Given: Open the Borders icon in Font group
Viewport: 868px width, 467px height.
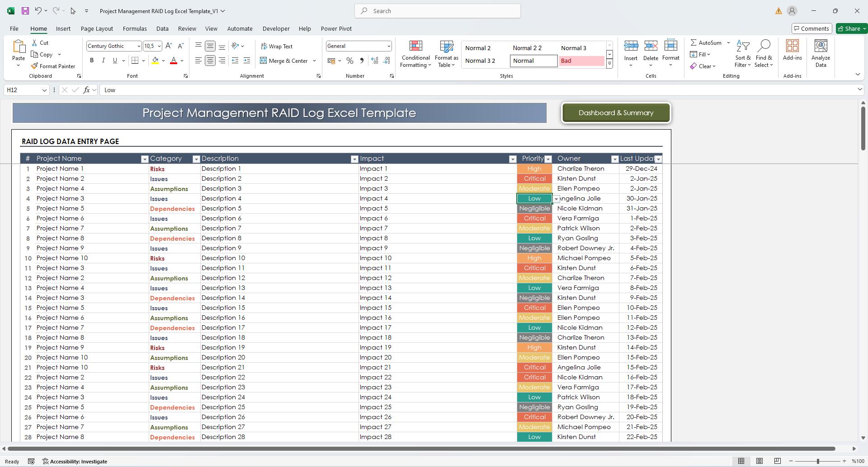Looking at the screenshot, I should [x=135, y=61].
